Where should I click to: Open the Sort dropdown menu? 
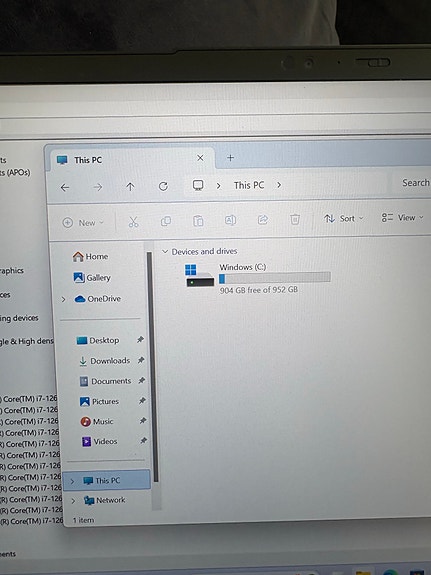point(344,219)
